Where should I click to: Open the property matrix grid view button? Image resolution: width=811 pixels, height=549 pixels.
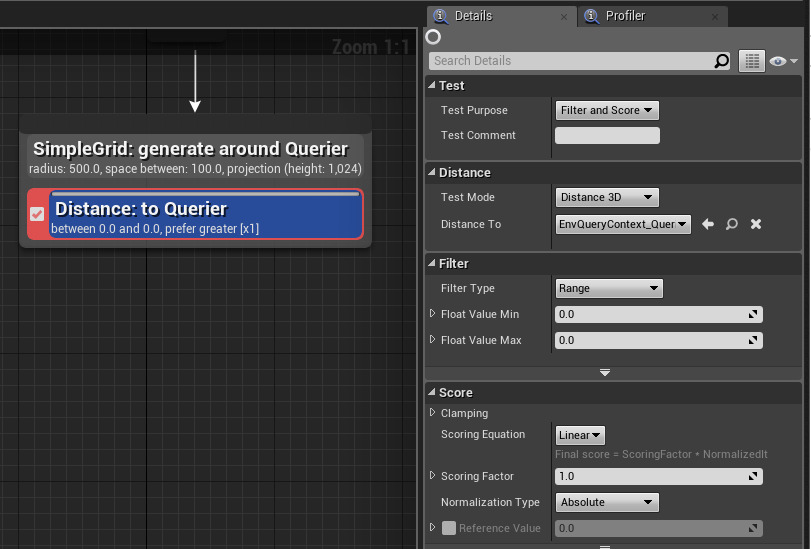coord(752,61)
